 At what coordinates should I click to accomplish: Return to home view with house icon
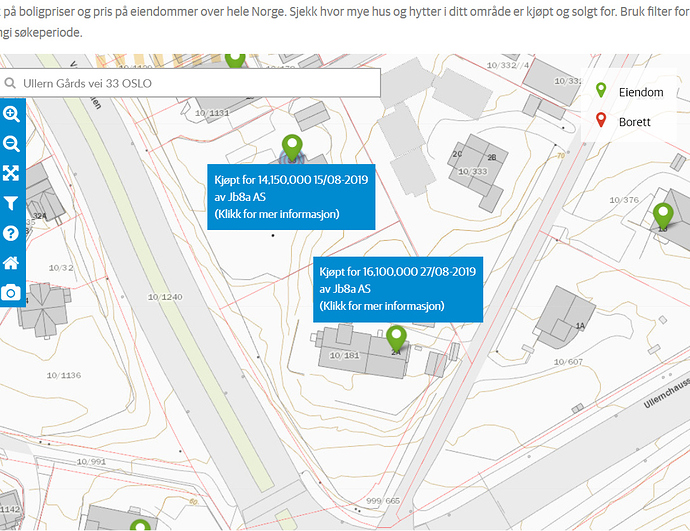pyautogui.click(x=11, y=263)
